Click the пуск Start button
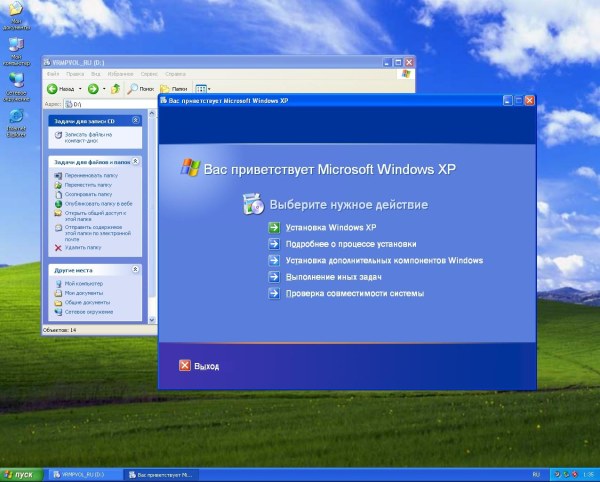 click(18, 473)
